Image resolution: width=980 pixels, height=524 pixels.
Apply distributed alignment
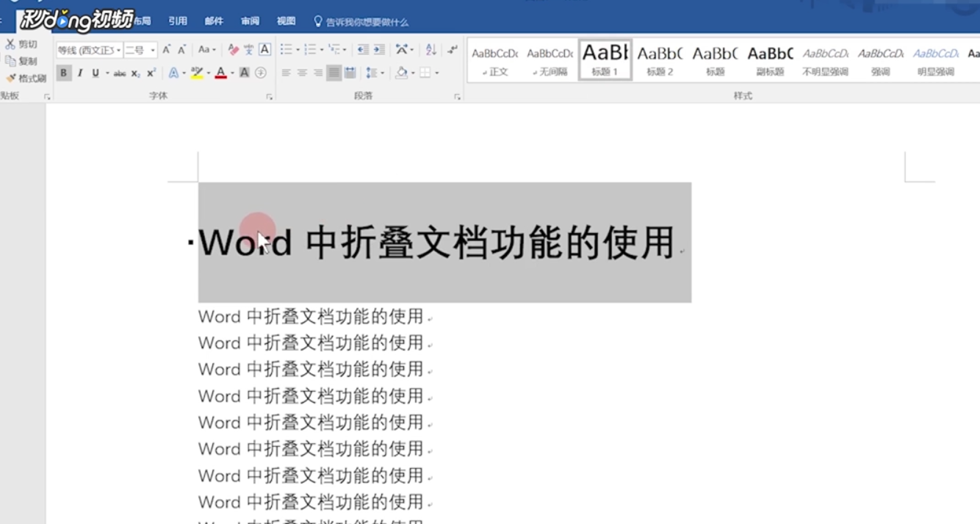[x=350, y=73]
